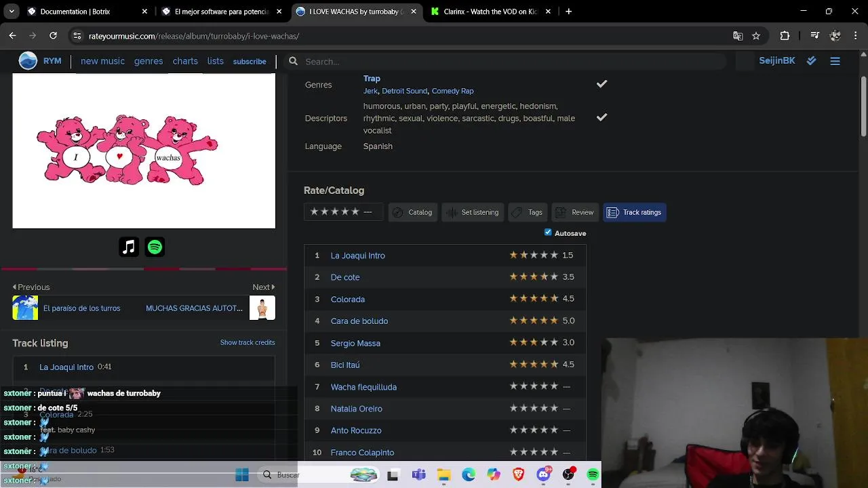View site information icon in address bar
The width and height of the screenshot is (868, 488).
tap(77, 35)
